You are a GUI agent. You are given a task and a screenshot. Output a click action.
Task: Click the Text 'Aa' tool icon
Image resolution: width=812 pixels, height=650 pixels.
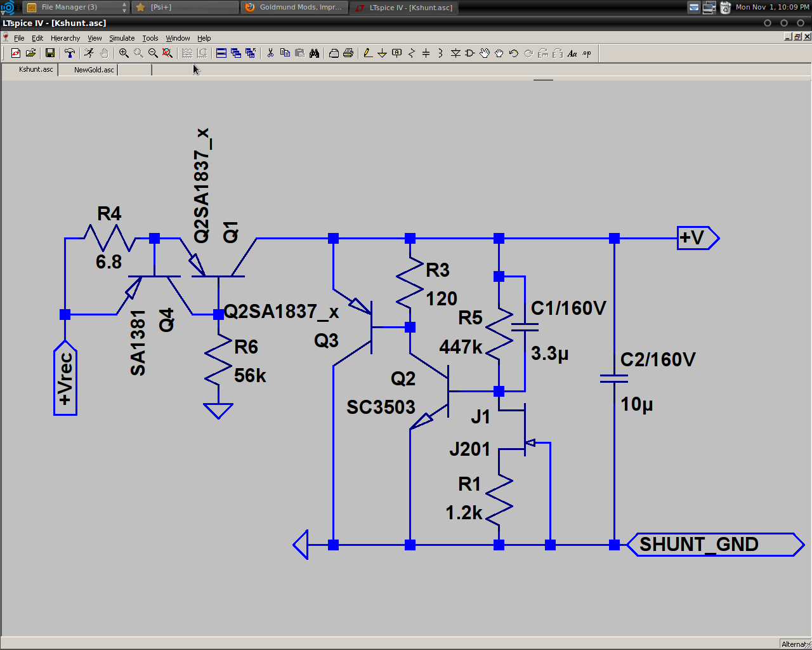pyautogui.click(x=572, y=53)
